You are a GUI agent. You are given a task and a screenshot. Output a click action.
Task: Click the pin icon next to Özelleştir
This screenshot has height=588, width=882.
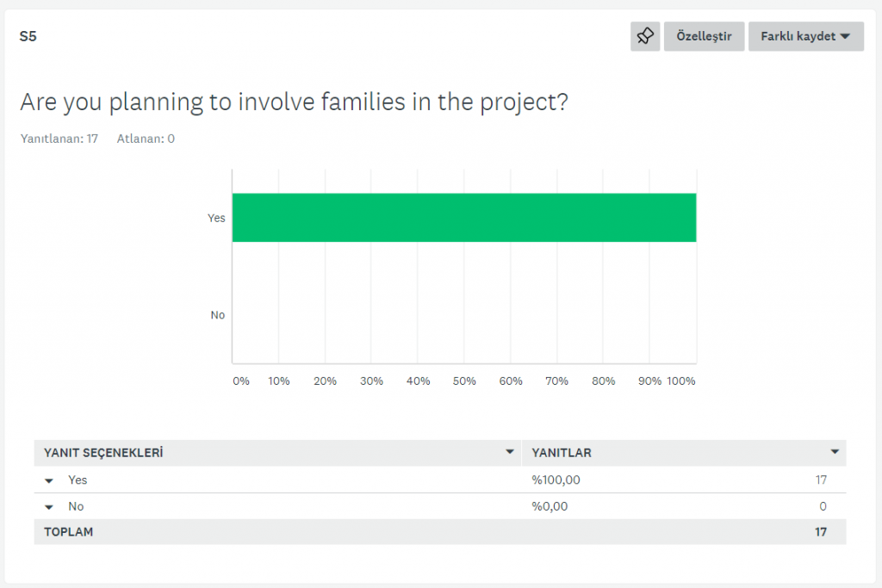click(645, 36)
